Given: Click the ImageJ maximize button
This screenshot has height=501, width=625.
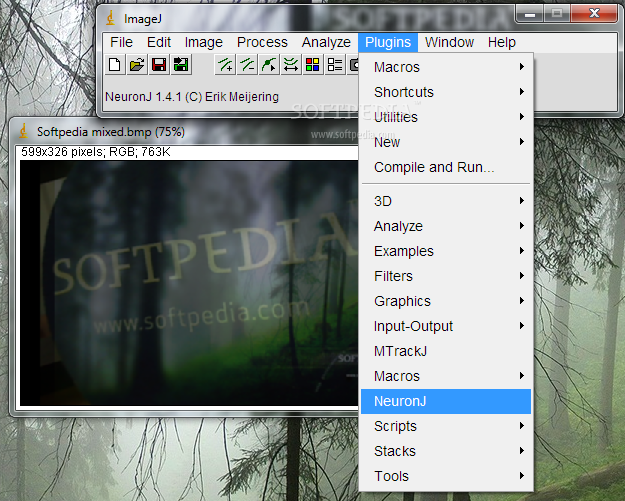Looking at the screenshot, I should click(557, 14).
